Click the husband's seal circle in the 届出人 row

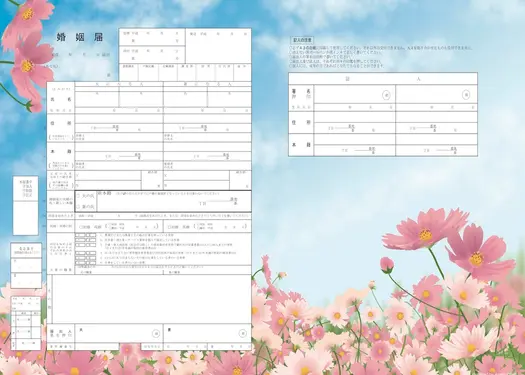(156, 333)
